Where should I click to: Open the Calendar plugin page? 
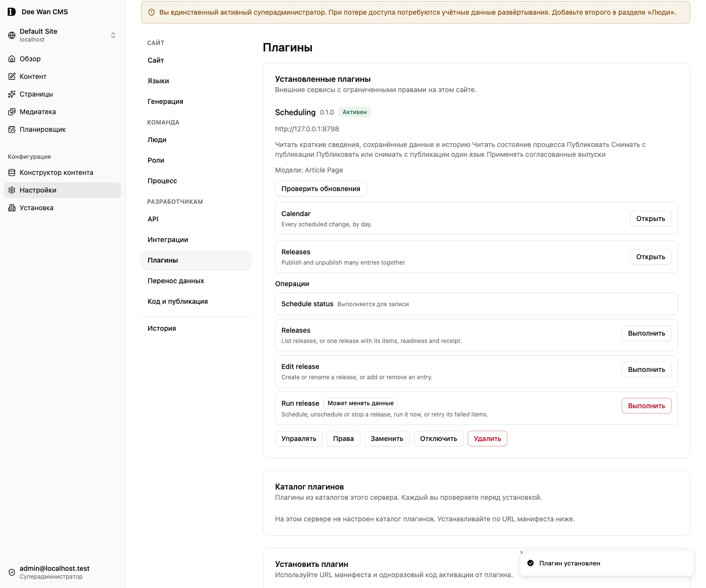click(x=651, y=219)
